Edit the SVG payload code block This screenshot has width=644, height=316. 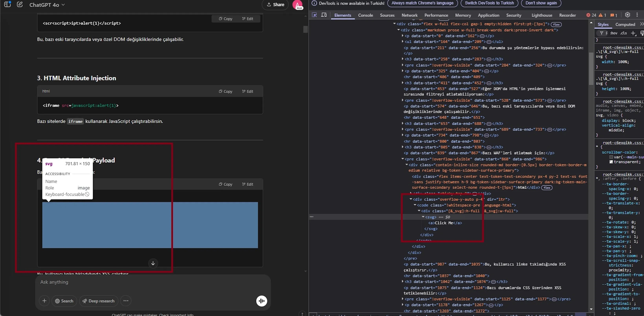pyautogui.click(x=248, y=184)
